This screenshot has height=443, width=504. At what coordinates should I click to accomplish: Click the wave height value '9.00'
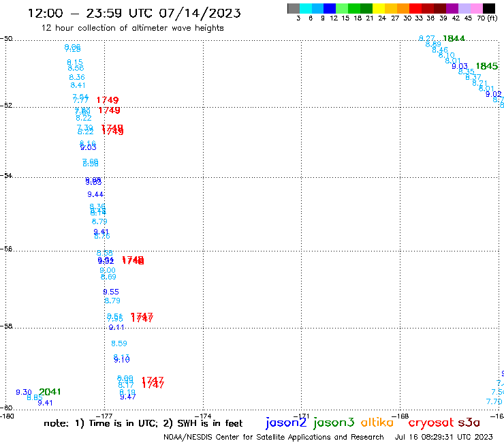coord(108,271)
